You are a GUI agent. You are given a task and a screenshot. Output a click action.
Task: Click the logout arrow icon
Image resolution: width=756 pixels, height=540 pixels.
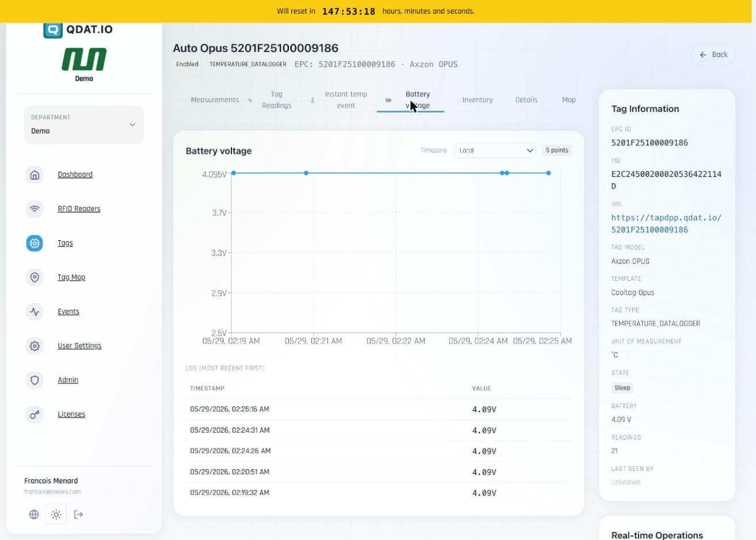[x=79, y=515]
